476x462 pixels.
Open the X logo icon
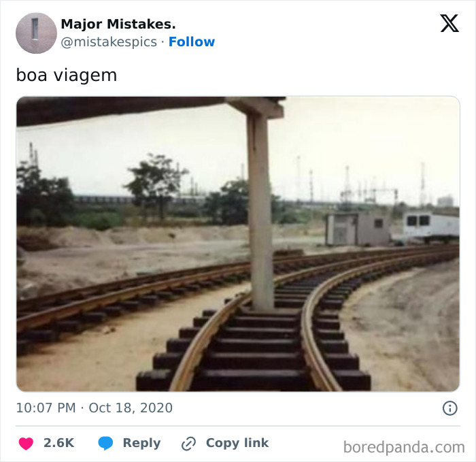pos(449,23)
